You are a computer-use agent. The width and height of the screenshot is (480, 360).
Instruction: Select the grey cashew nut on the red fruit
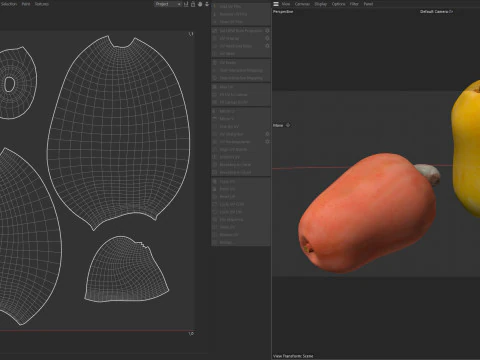click(x=429, y=173)
